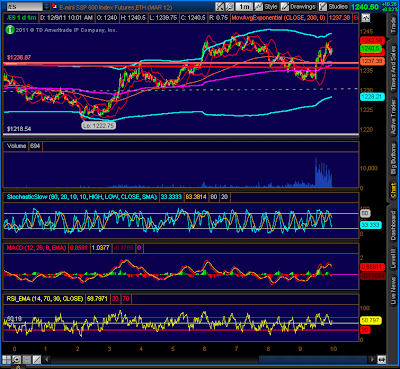Open the 1m timeframe selector
Screen dimensions: 400x369
pyautogui.click(x=244, y=7)
